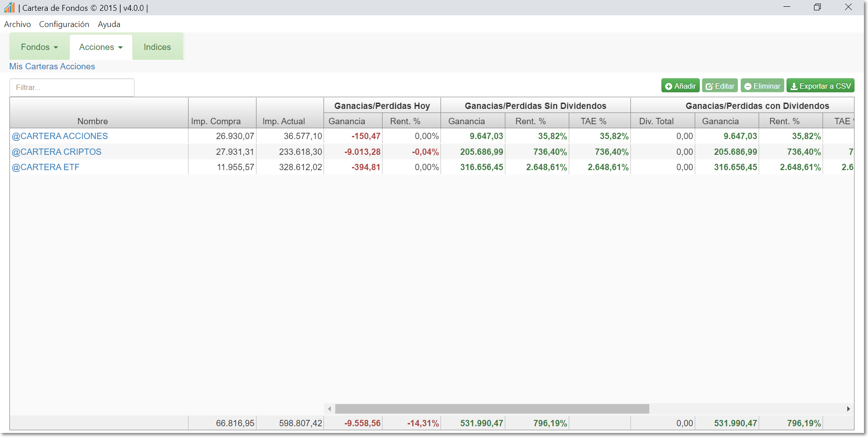This screenshot has width=868, height=437.
Task: Sort by the Imp. Actual column header
Action: (x=284, y=121)
